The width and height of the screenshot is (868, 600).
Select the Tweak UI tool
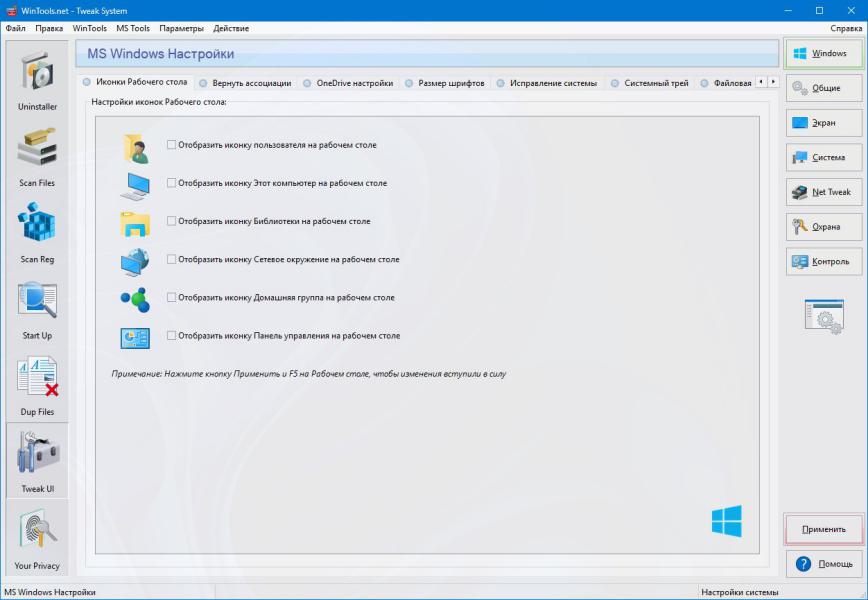coord(38,461)
